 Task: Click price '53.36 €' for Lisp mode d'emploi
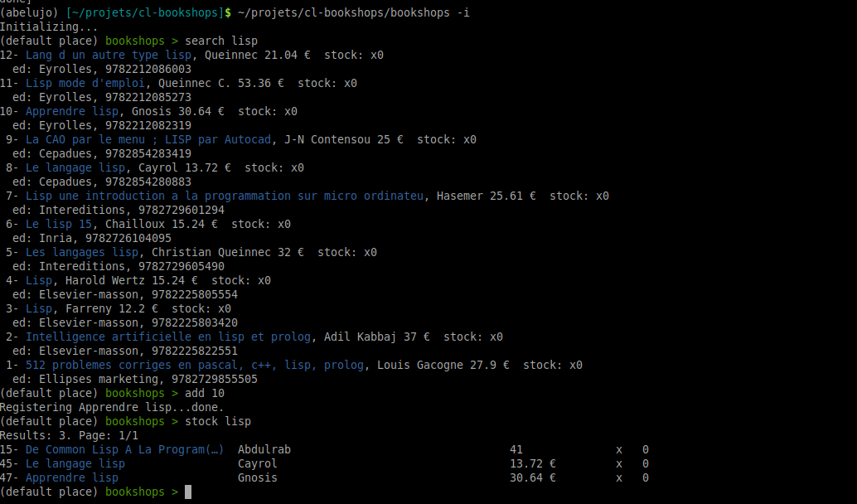261,83
